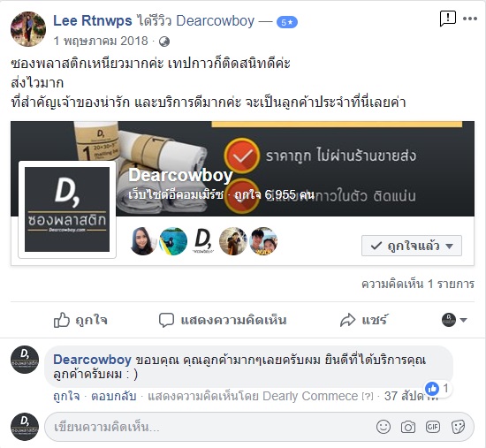Open the three-dot post options menu
This screenshot has width=486, height=448.
pos(470,19)
